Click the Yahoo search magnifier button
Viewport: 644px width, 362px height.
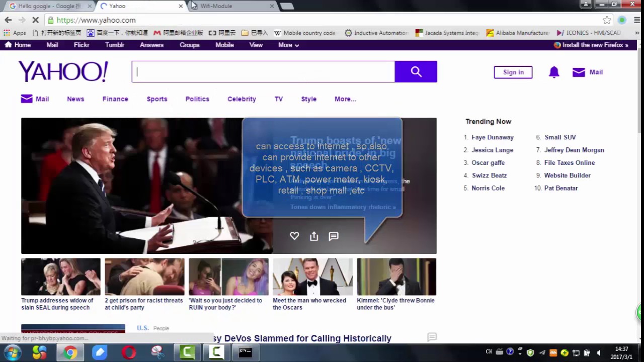[x=416, y=71]
